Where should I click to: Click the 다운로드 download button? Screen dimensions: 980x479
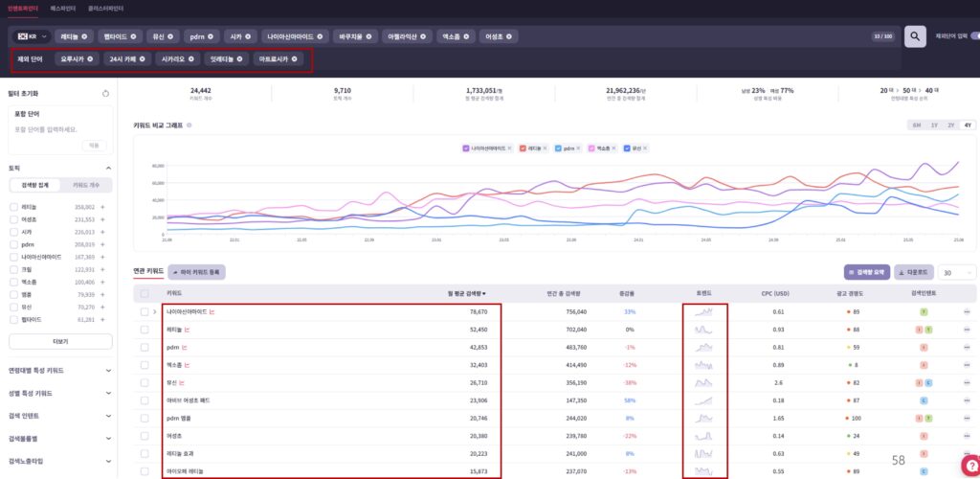(x=914, y=272)
